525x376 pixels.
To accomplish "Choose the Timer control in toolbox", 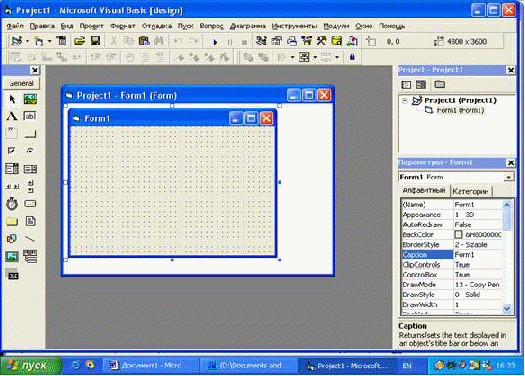I will coord(12,204).
